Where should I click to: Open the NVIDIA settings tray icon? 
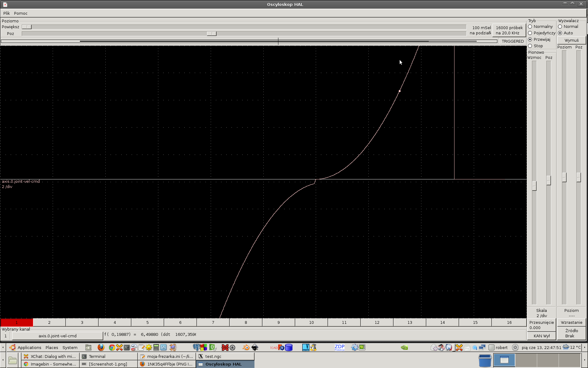point(404,347)
